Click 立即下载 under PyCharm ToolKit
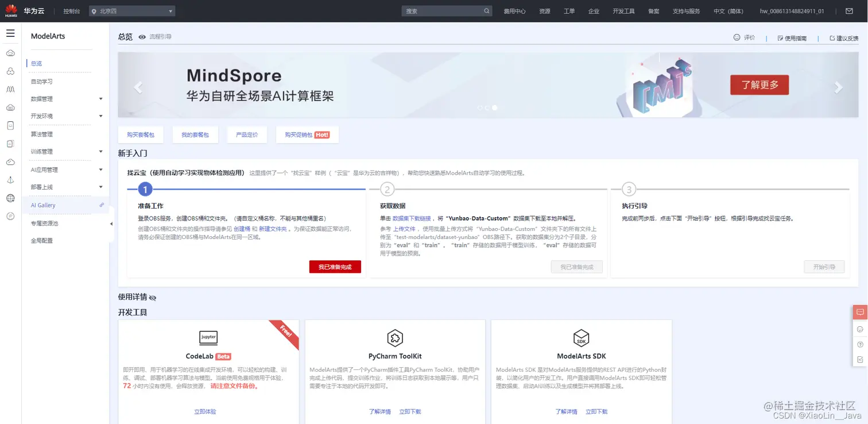The image size is (868, 424). point(410,411)
